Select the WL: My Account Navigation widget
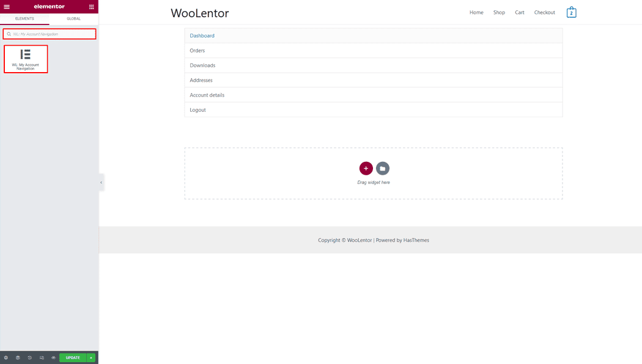Screen dimensions: 642x364 [x=26, y=59]
